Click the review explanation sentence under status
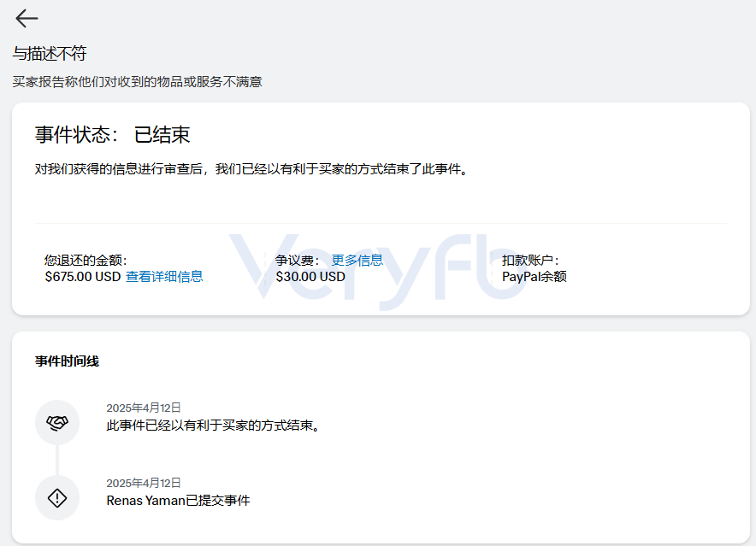This screenshot has height=546, width=756. (x=251, y=169)
